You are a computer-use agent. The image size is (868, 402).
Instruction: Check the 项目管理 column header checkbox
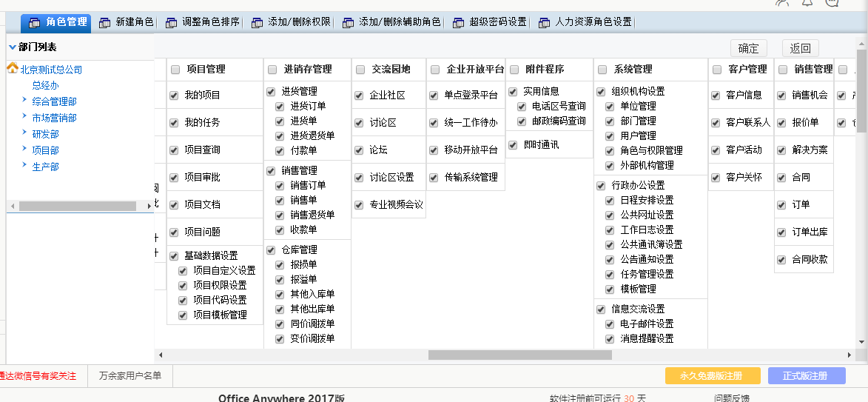tap(175, 70)
